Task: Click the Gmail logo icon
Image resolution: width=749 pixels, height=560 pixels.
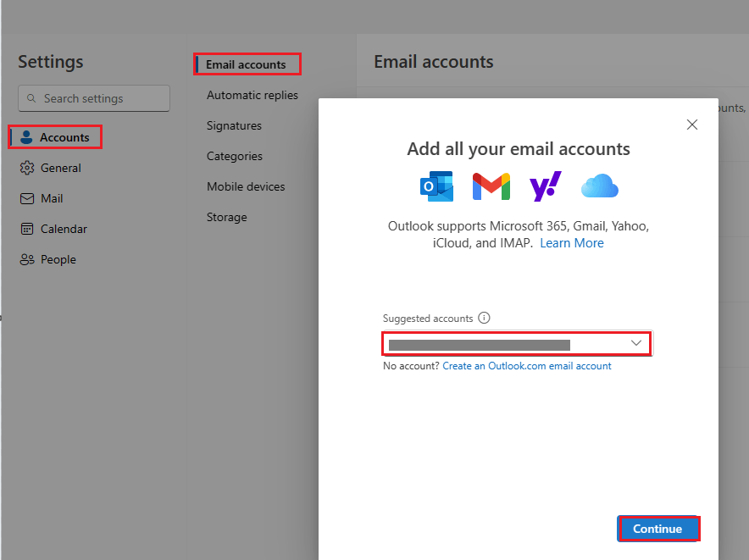Action: pyautogui.click(x=491, y=186)
